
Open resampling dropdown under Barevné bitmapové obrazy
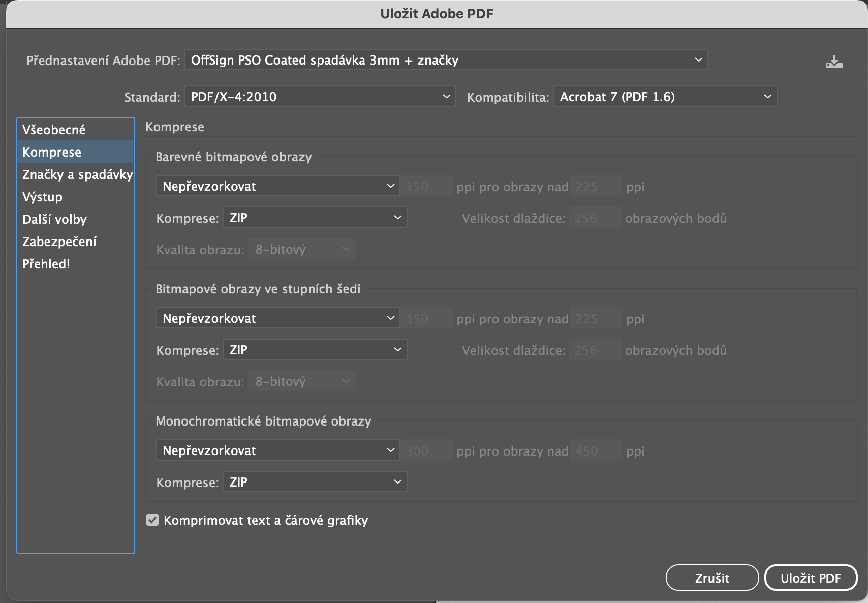pos(277,186)
